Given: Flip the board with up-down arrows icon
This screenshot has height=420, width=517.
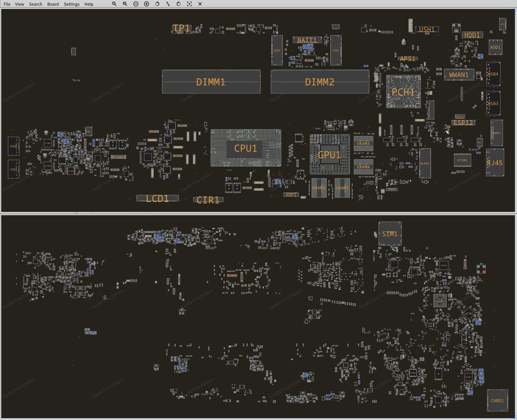Looking at the screenshot, I should point(168,4).
